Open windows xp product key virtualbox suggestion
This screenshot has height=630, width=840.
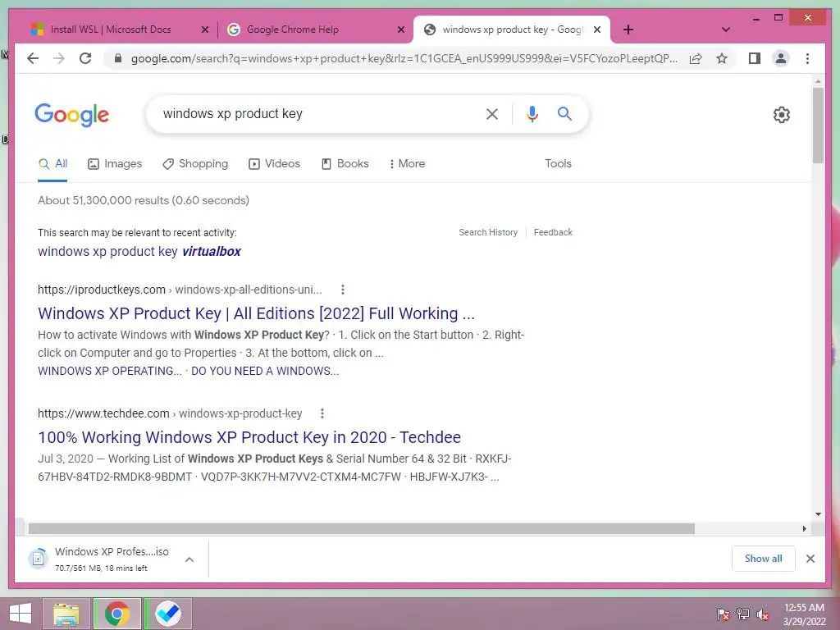tap(139, 251)
